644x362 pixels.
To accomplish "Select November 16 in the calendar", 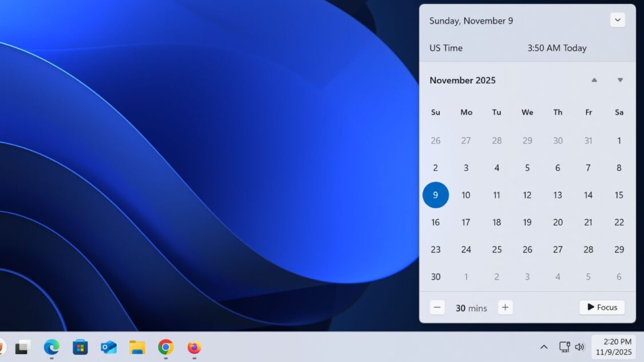I will coord(436,222).
